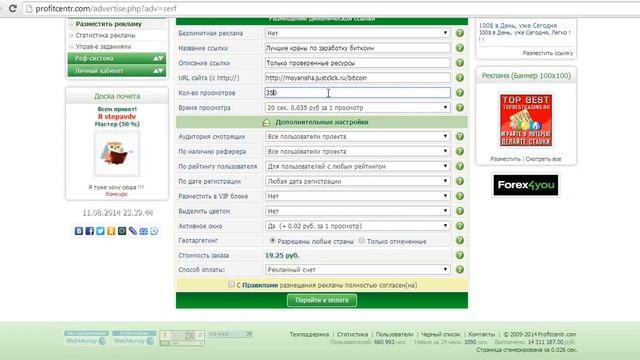Click 'Разместить' link under the banner
The image size is (640, 360).
(x=505, y=159)
